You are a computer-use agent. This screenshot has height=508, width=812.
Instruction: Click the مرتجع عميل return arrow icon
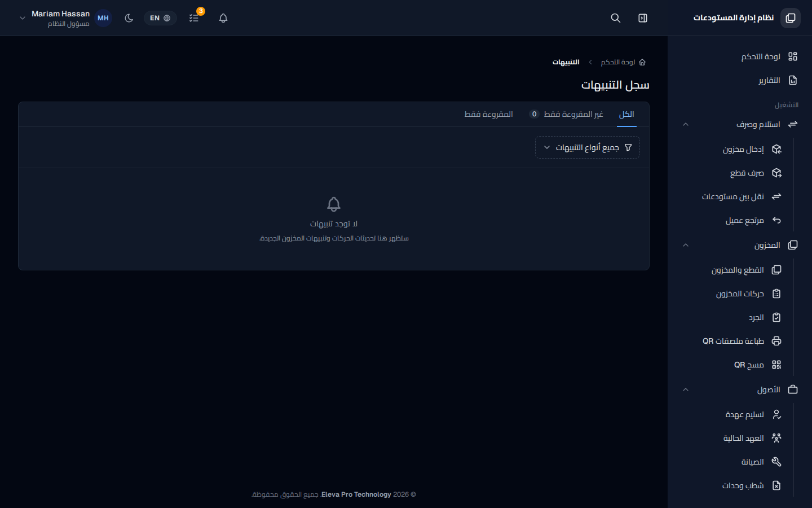click(776, 220)
